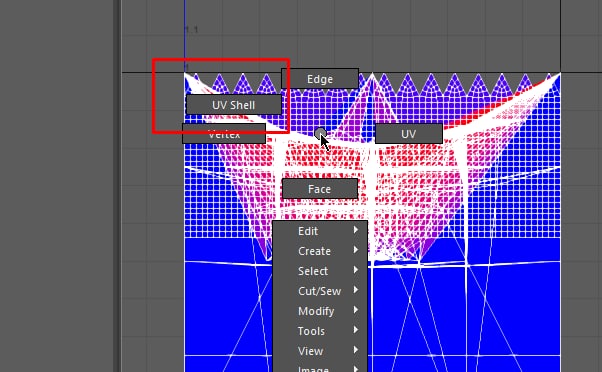Expand the View submenu arrow
602x372 pixels.
(356, 350)
